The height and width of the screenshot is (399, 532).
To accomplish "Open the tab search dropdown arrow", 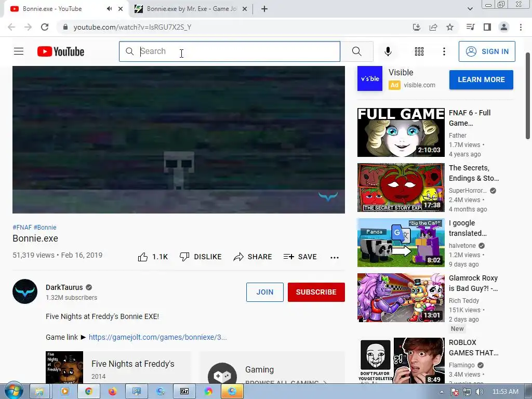I will 470,9.
